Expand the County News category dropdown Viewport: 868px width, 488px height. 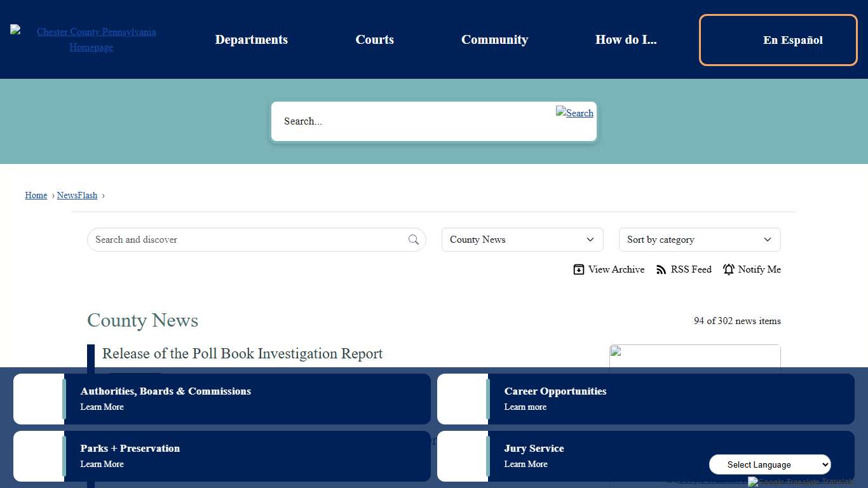(522, 240)
